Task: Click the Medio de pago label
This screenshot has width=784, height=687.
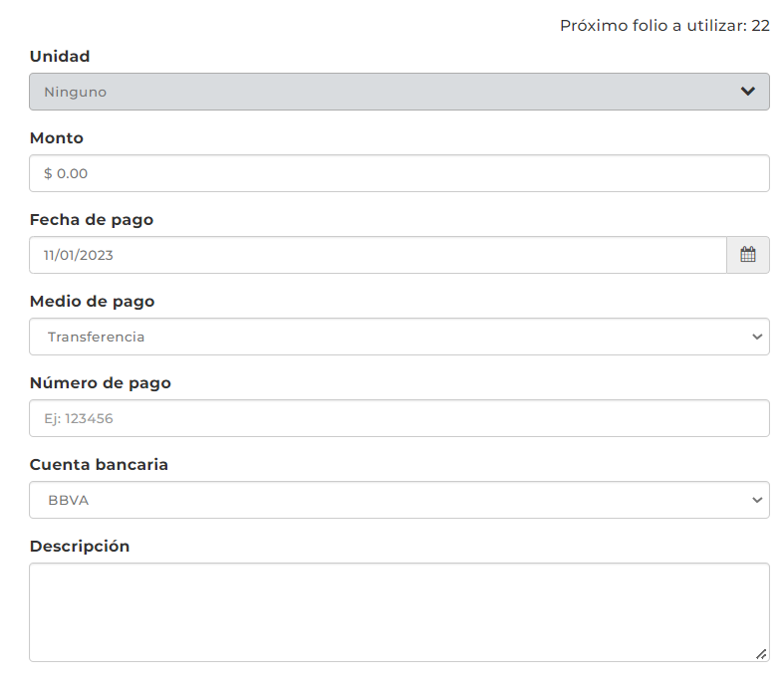Action: [93, 302]
